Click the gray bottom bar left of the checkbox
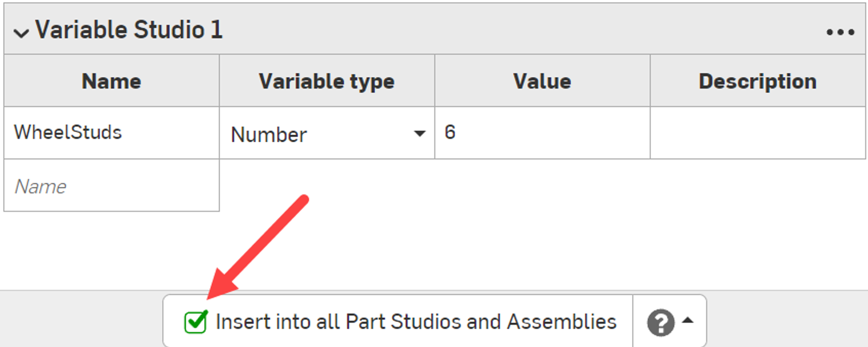Viewport: 868px width, 347px height. coord(81,319)
